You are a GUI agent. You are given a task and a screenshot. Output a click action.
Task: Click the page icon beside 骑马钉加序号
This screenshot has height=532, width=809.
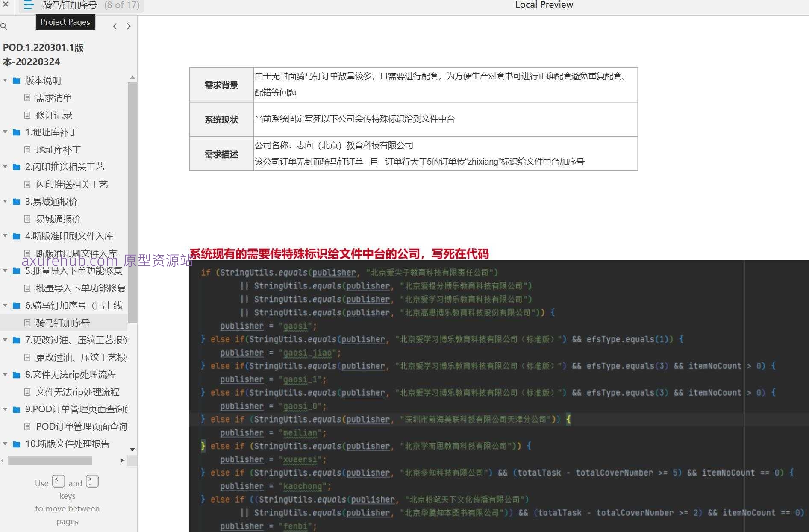pyautogui.click(x=27, y=323)
